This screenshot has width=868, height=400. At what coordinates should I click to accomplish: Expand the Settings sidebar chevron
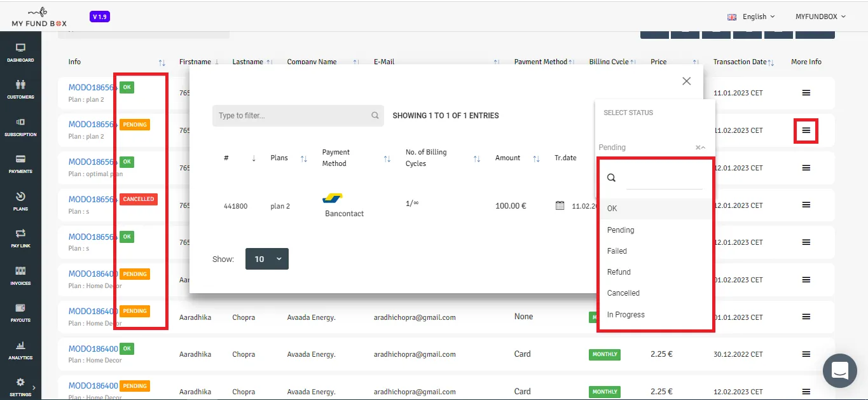click(x=34, y=387)
